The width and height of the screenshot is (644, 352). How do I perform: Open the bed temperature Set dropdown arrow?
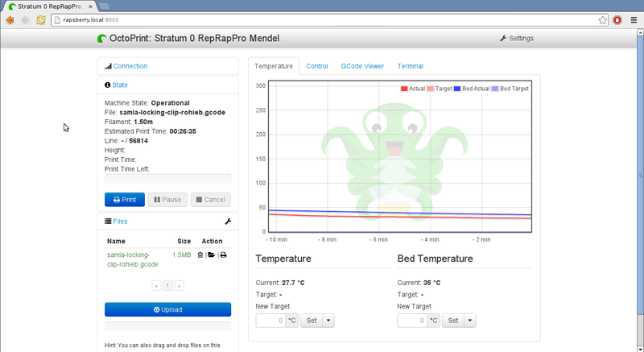pyautogui.click(x=471, y=320)
